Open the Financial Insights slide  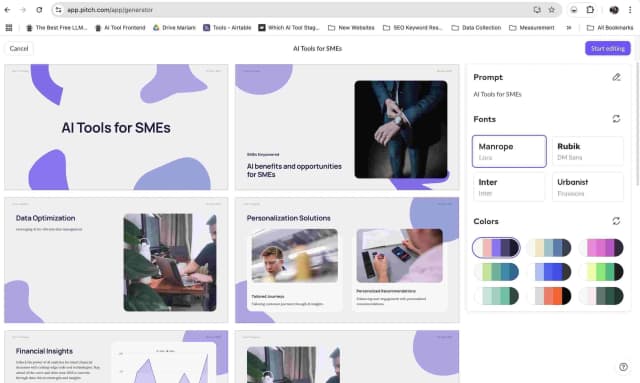pyautogui.click(x=116, y=356)
